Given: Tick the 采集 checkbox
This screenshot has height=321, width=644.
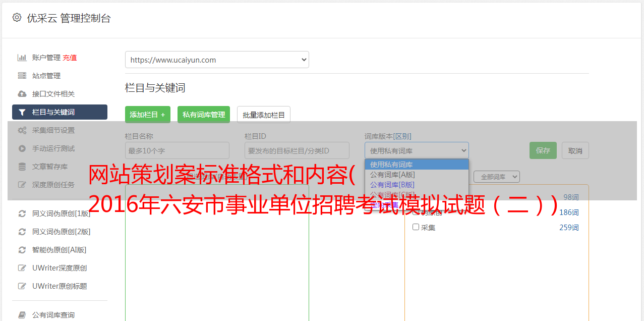Looking at the screenshot, I should tap(416, 227).
